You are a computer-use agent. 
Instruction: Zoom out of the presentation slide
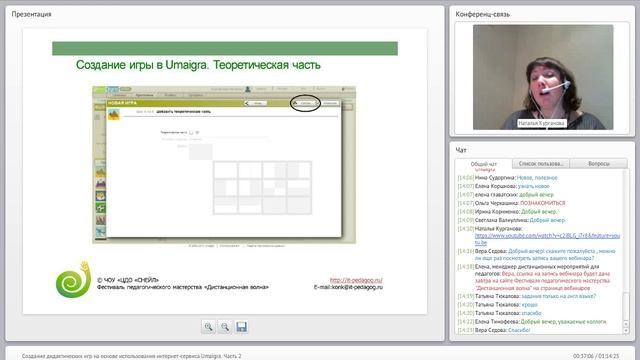pos(225,327)
